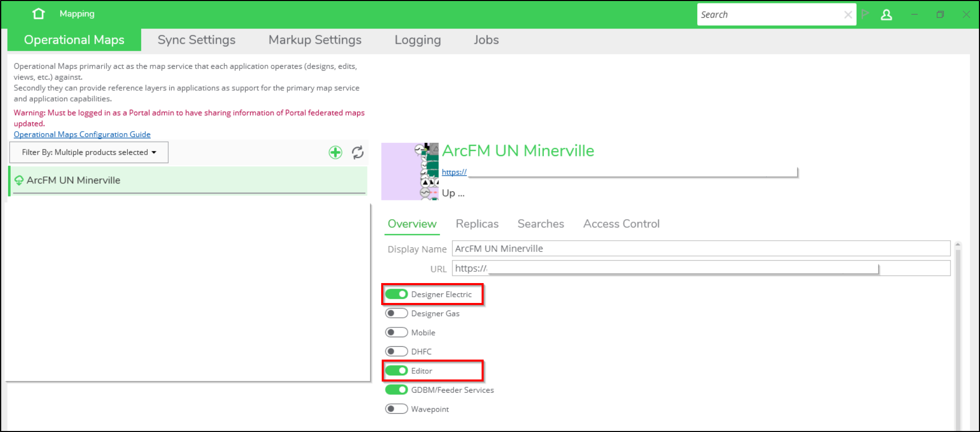Click the Overview panel vertical scrollbar
Viewport: 980px width, 432px height.
(x=958, y=337)
